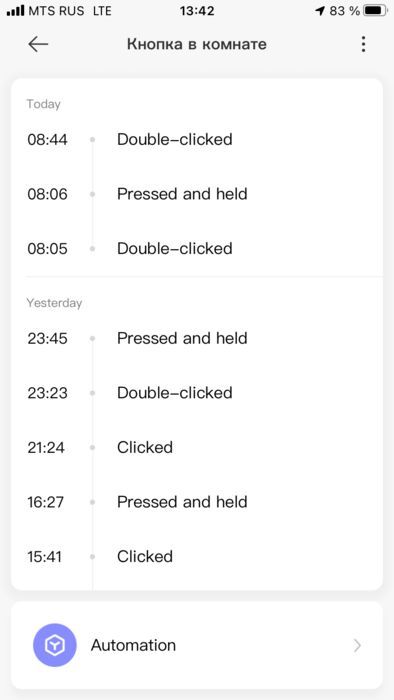
Task: Select the 08:06 Pressed and held entry
Action: click(x=197, y=194)
